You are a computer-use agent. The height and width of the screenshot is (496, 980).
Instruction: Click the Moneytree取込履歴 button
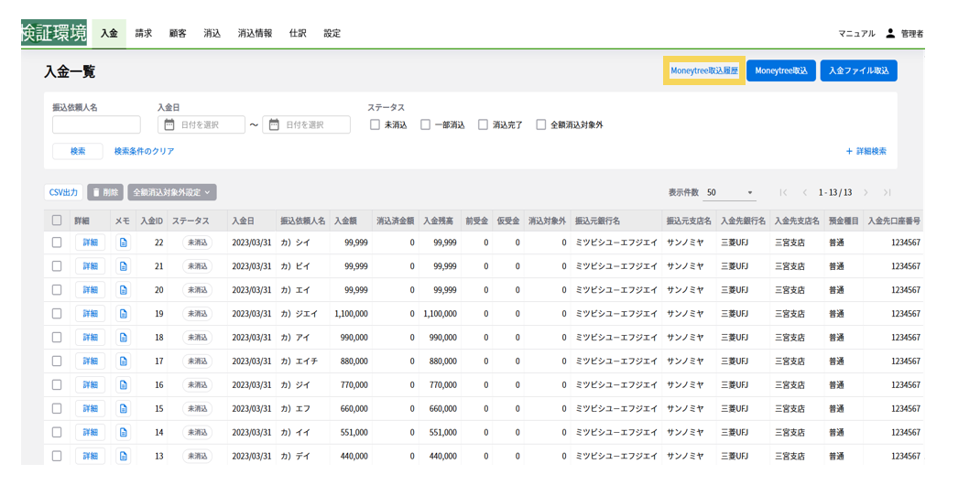pyautogui.click(x=703, y=71)
